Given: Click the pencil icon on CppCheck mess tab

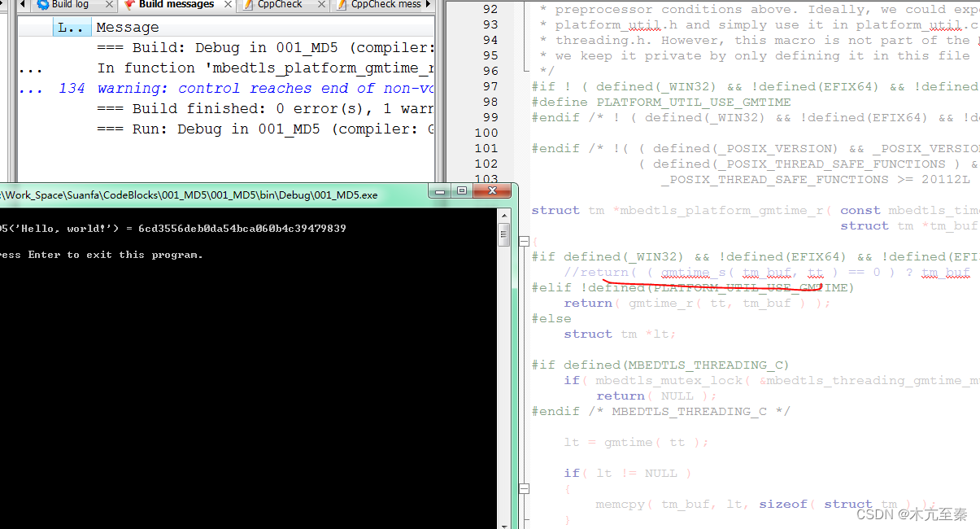Looking at the screenshot, I should (340, 5).
